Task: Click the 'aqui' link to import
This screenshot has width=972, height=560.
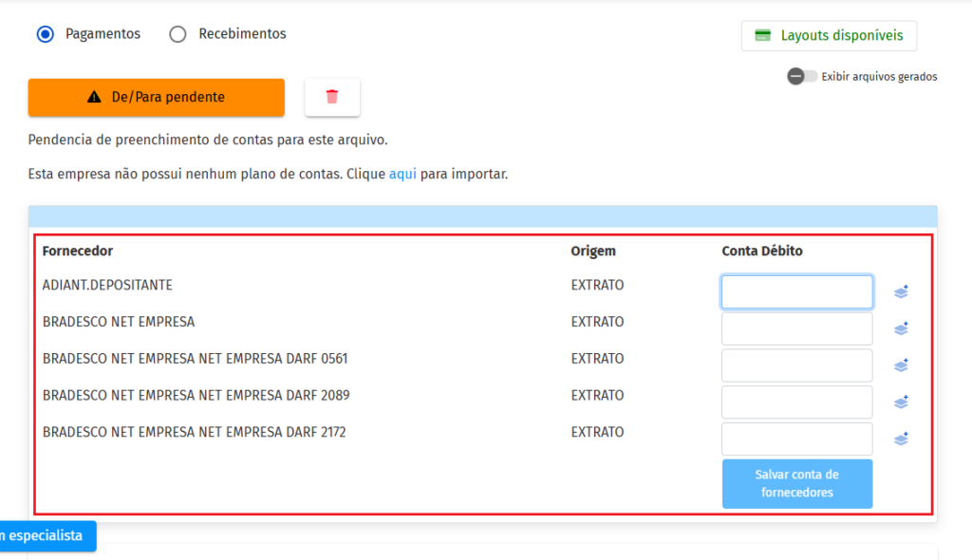Action: pos(402,175)
